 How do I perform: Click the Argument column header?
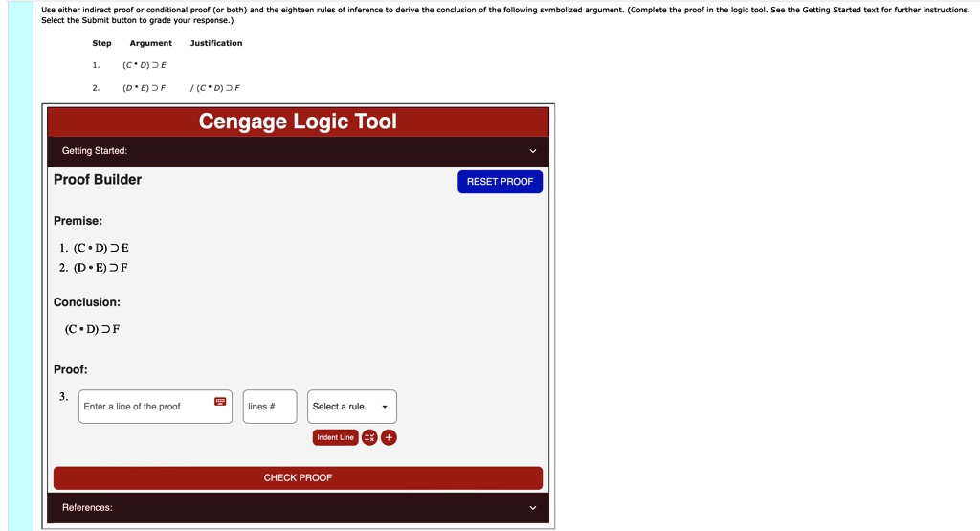(x=150, y=43)
